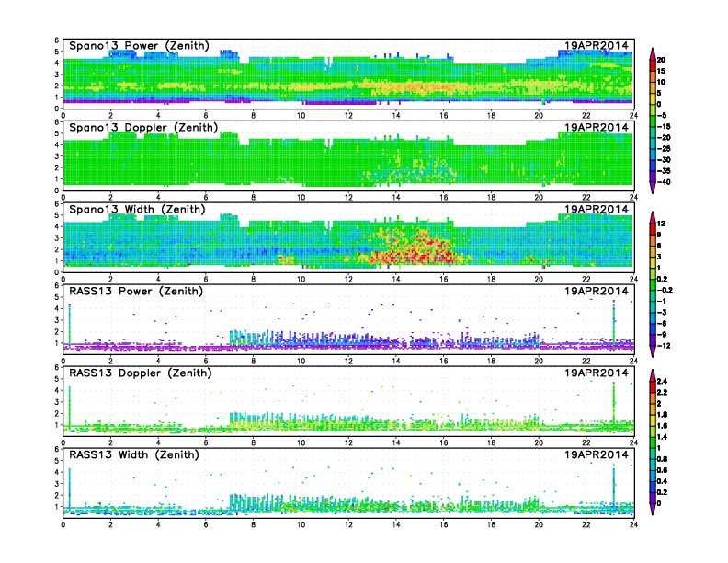The image size is (728, 563).
Task: Click the 19APR2014 date in Spano13 Width panel
Action: point(597,209)
